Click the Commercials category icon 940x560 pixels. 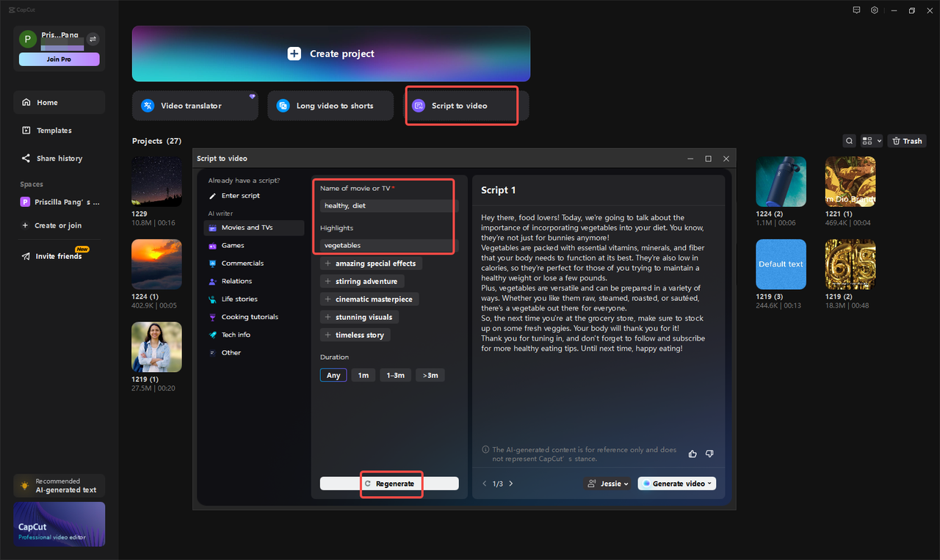(213, 263)
